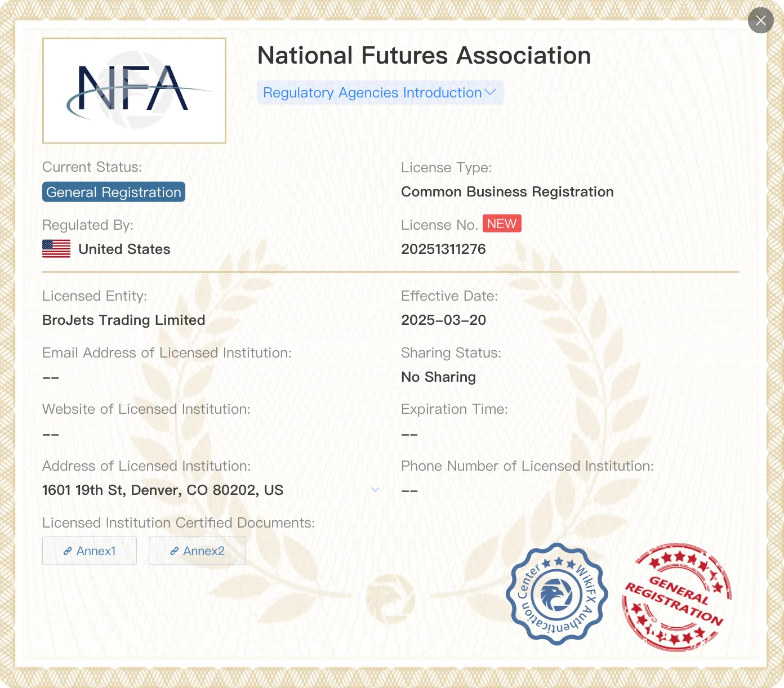Image resolution: width=784 pixels, height=688 pixels.
Task: Select the license number 20251311276
Action: [443, 249]
